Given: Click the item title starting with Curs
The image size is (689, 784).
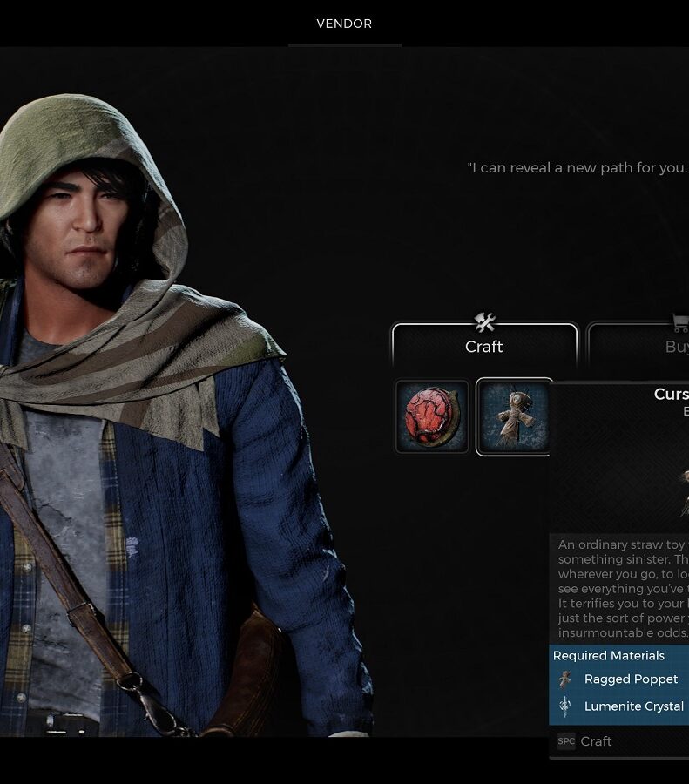Looking at the screenshot, I should point(671,394).
